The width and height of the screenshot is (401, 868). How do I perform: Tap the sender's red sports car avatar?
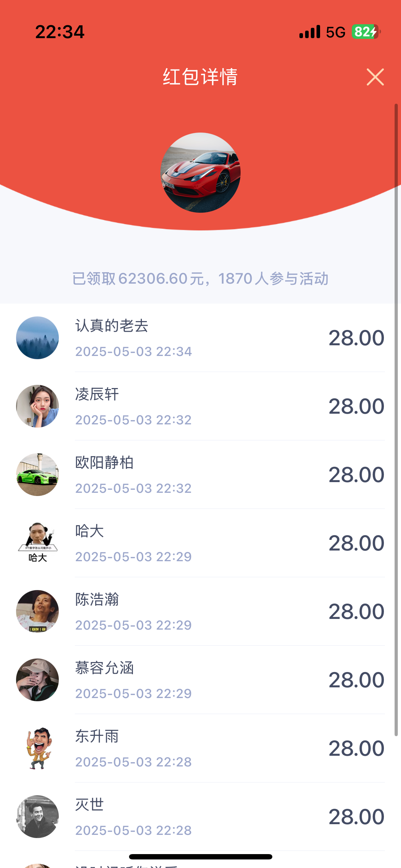click(200, 173)
